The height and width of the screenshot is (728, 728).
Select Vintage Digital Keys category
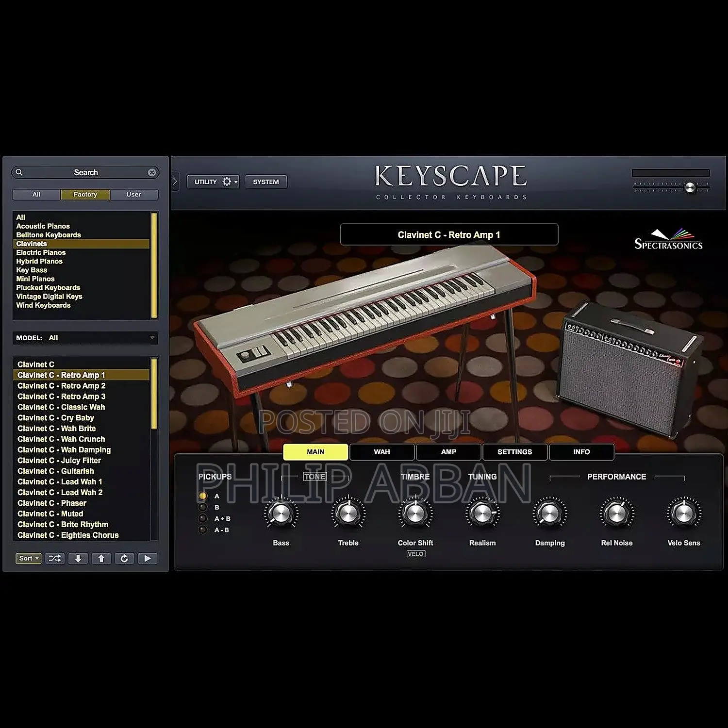pos(81,296)
